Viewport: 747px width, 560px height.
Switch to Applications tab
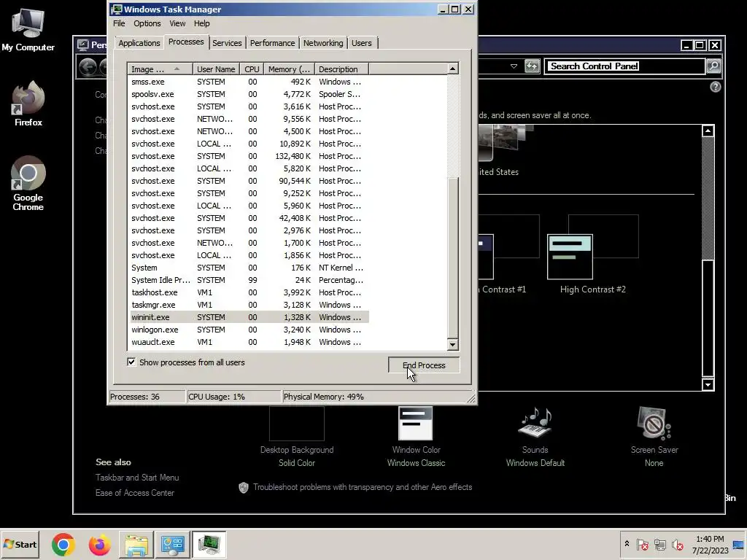(139, 43)
